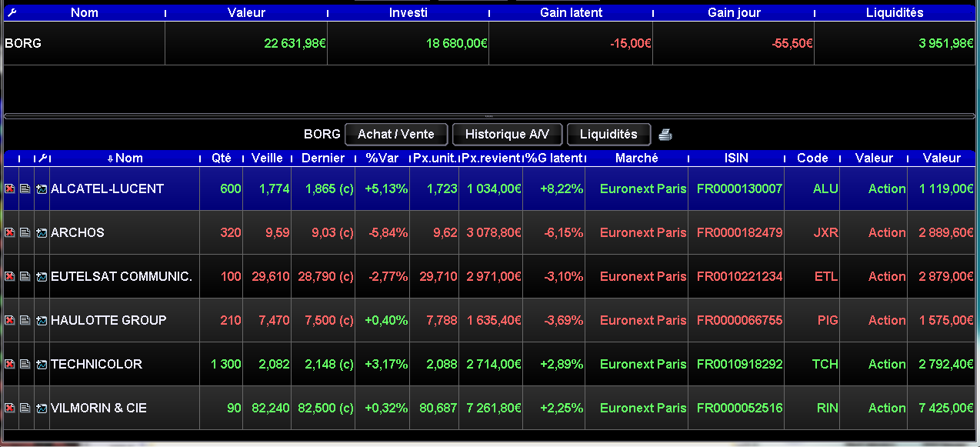Click the Liquidités button beside Historique A/V

pos(608,135)
